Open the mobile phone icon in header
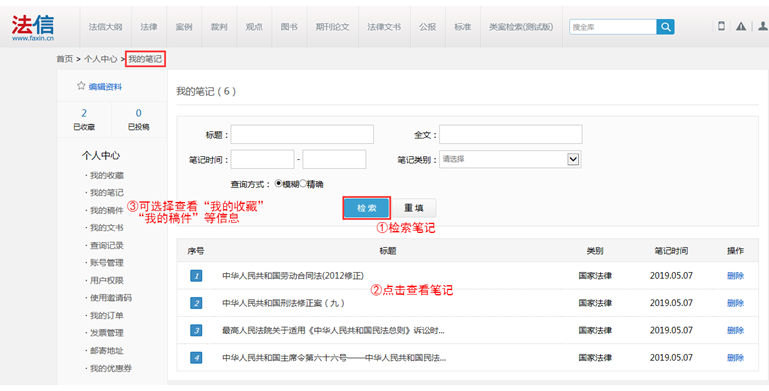 click(x=721, y=26)
